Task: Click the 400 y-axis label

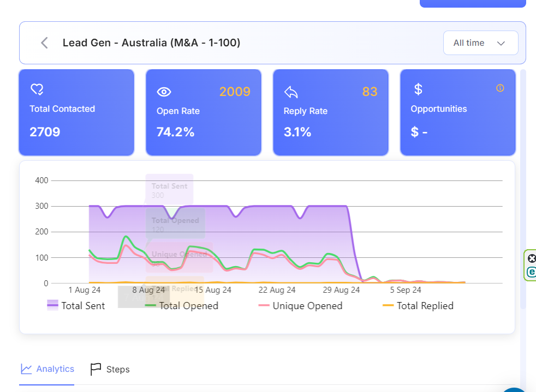Action: (41, 180)
